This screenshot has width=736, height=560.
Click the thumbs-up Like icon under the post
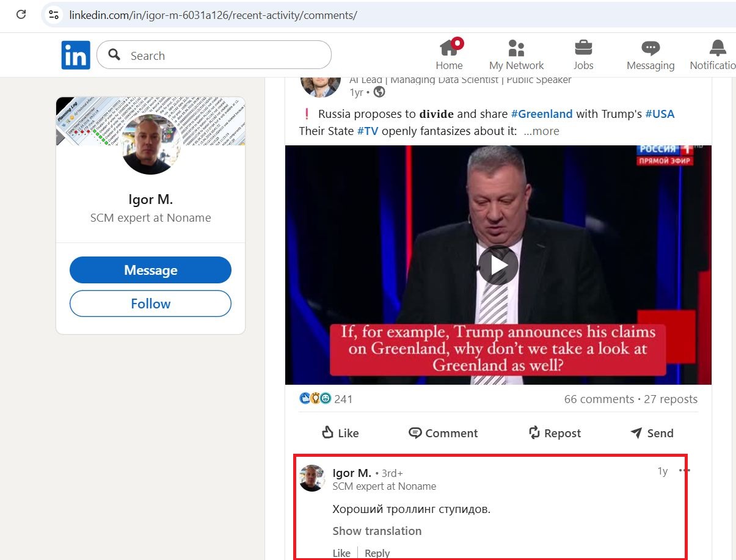point(328,433)
